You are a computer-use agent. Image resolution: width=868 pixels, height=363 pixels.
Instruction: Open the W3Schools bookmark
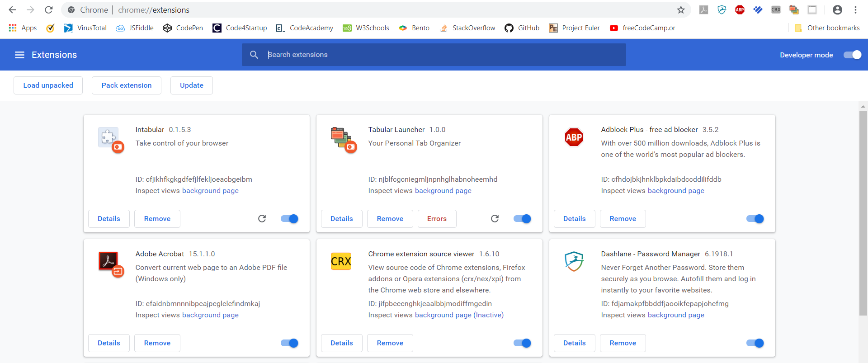coord(366,28)
